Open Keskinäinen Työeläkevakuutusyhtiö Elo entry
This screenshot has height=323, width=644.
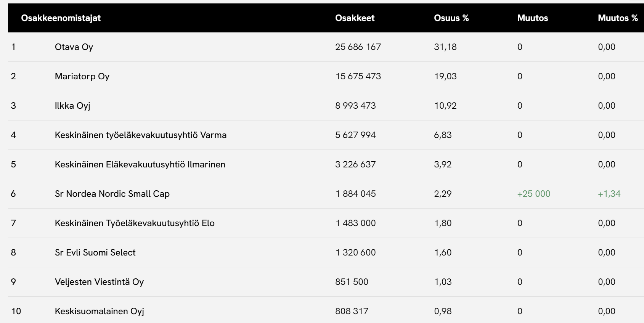click(x=135, y=223)
